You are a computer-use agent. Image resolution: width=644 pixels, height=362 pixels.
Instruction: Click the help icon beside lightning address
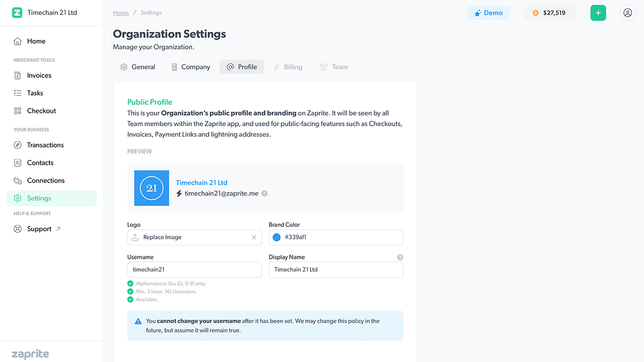(265, 194)
